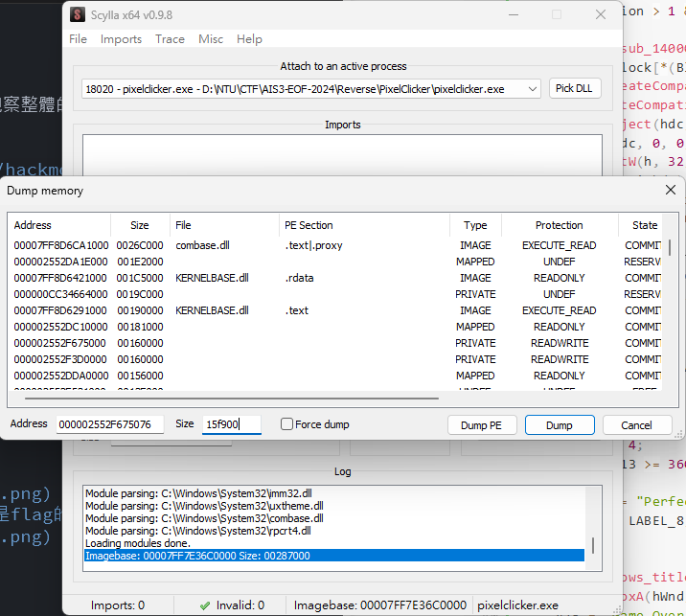Click the Dump button
This screenshot has width=686, height=616.
(560, 425)
